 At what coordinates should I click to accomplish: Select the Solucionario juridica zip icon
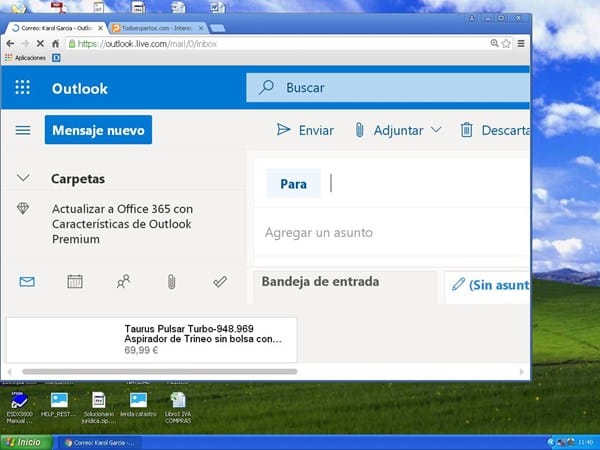98,408
